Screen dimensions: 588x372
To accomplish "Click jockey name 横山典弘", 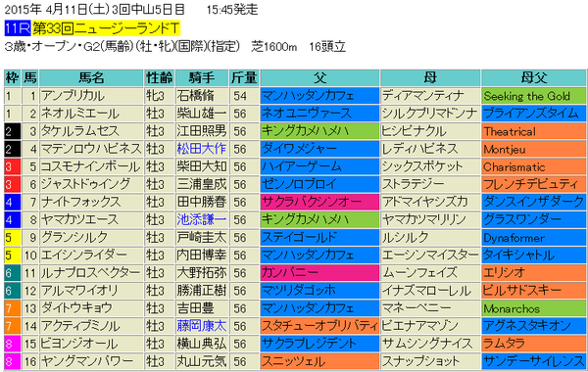I will (201, 344).
